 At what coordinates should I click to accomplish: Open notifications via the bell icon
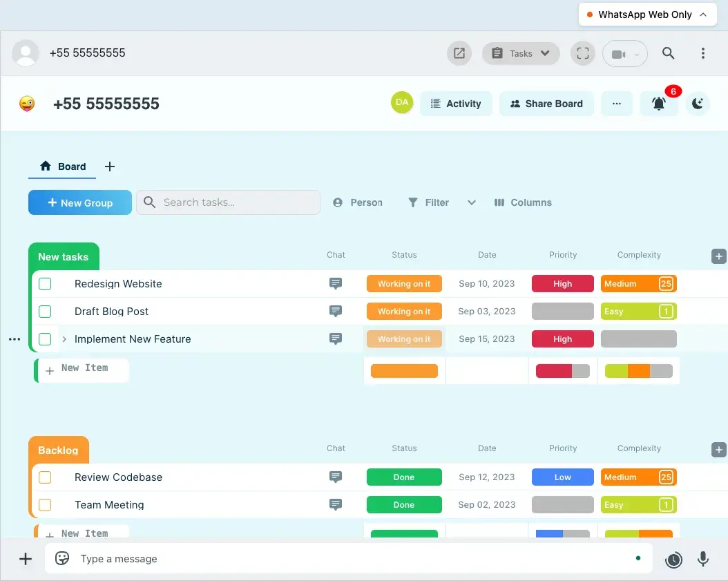659,104
